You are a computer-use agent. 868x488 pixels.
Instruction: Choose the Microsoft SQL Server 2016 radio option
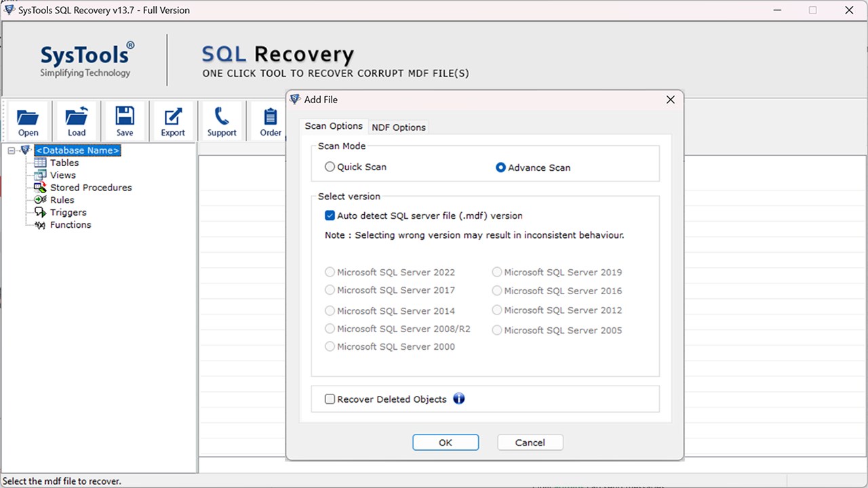[x=497, y=291]
